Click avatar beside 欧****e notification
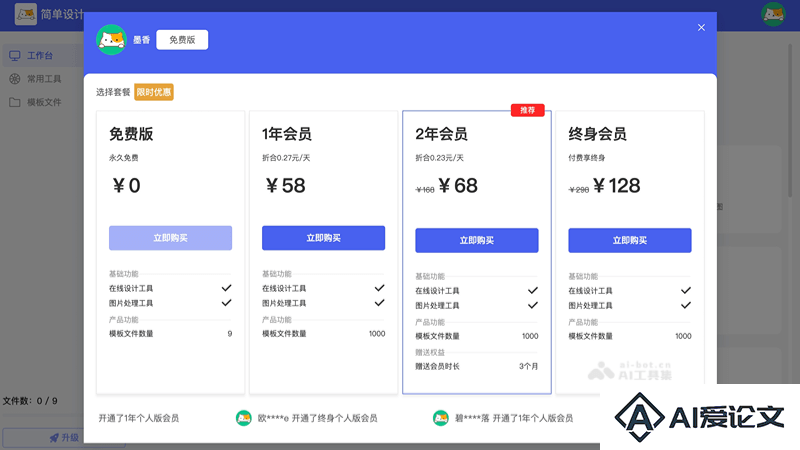The width and height of the screenshot is (800, 450). tap(243, 418)
